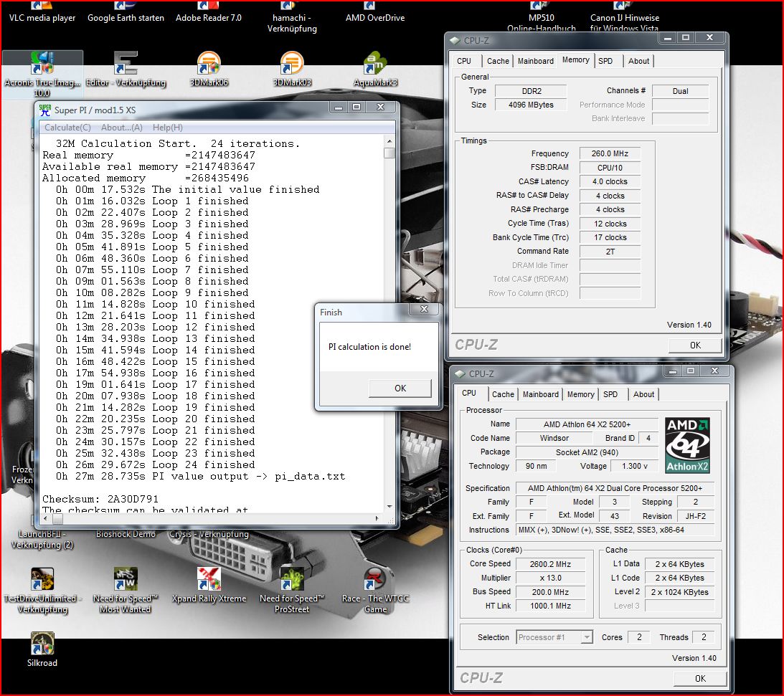Open Race - The WTCC Game icon
This screenshot has height=696, width=784.
click(x=375, y=579)
